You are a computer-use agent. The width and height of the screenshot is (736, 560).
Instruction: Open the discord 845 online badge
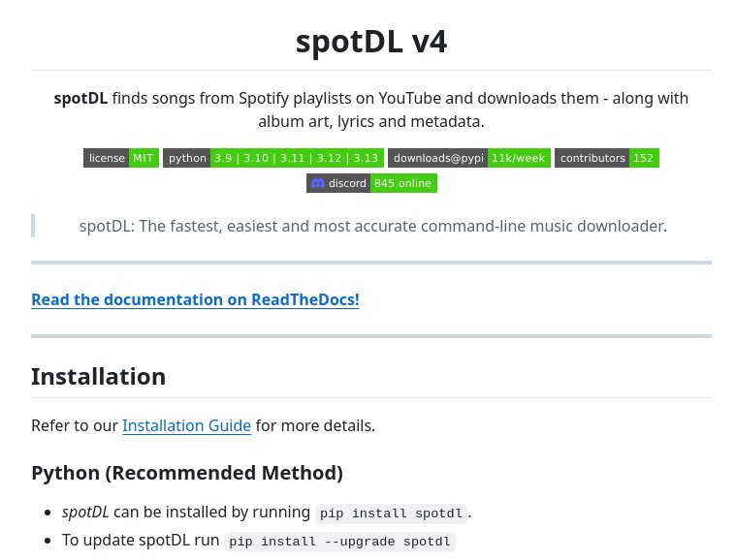(x=371, y=183)
